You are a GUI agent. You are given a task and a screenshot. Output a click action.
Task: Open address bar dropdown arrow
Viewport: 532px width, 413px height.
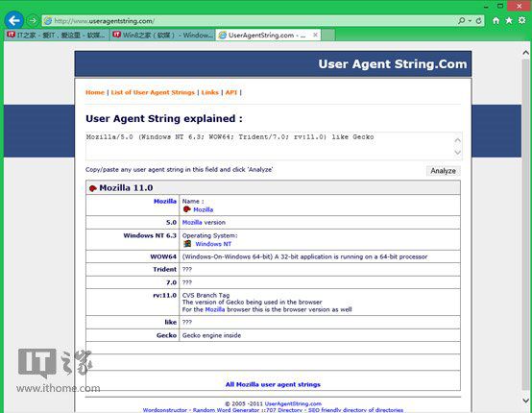tap(470, 21)
